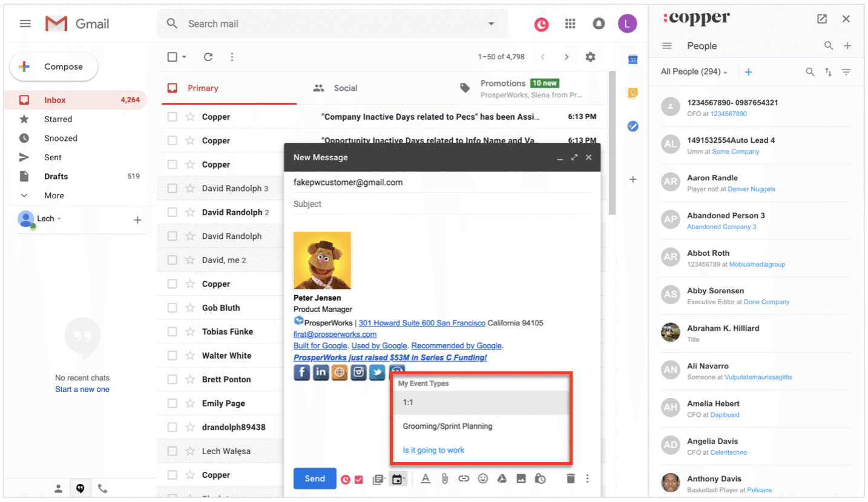Sort the Copper people list
The height and width of the screenshot is (502, 868).
(x=828, y=72)
